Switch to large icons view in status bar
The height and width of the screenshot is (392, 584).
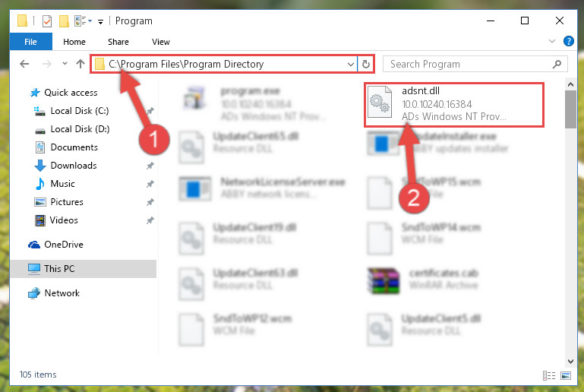(x=566, y=375)
